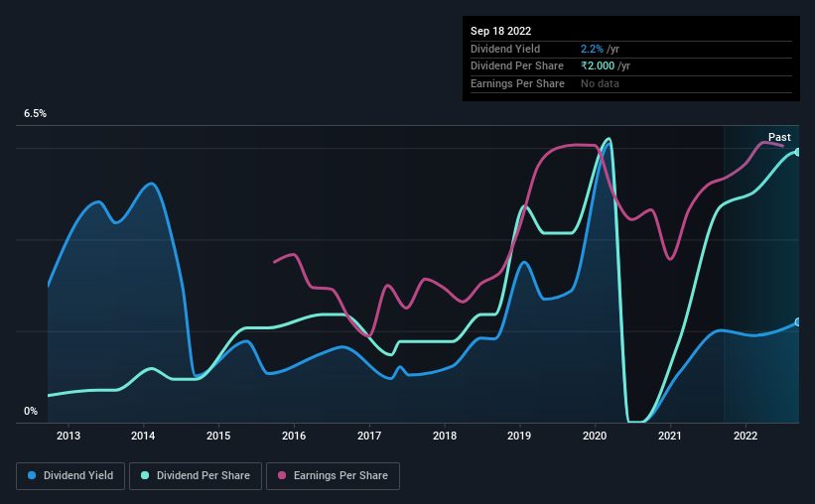This screenshot has width=815, height=504.
Task: Click the tooltip 'Dividend Yield' row label
Action: (x=505, y=49)
